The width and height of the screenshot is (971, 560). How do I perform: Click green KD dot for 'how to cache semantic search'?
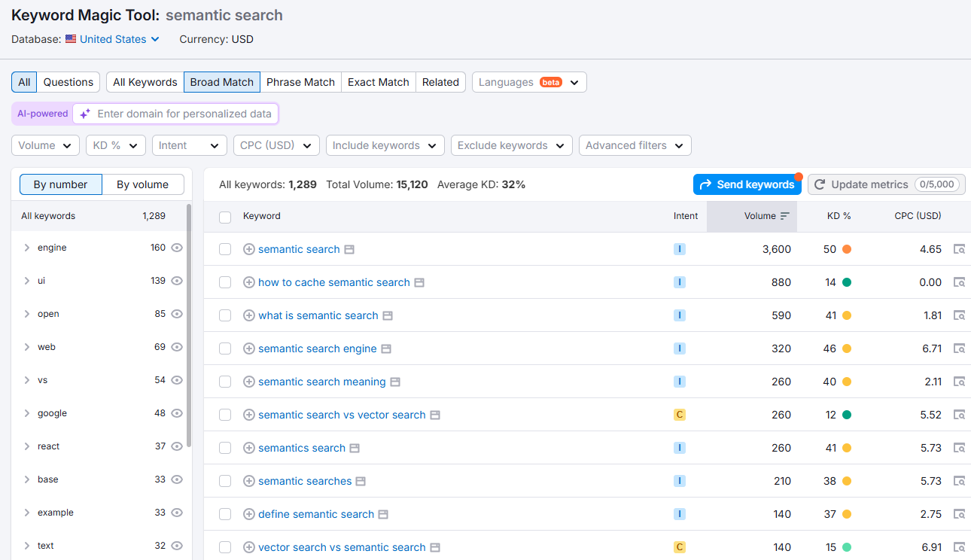847,282
